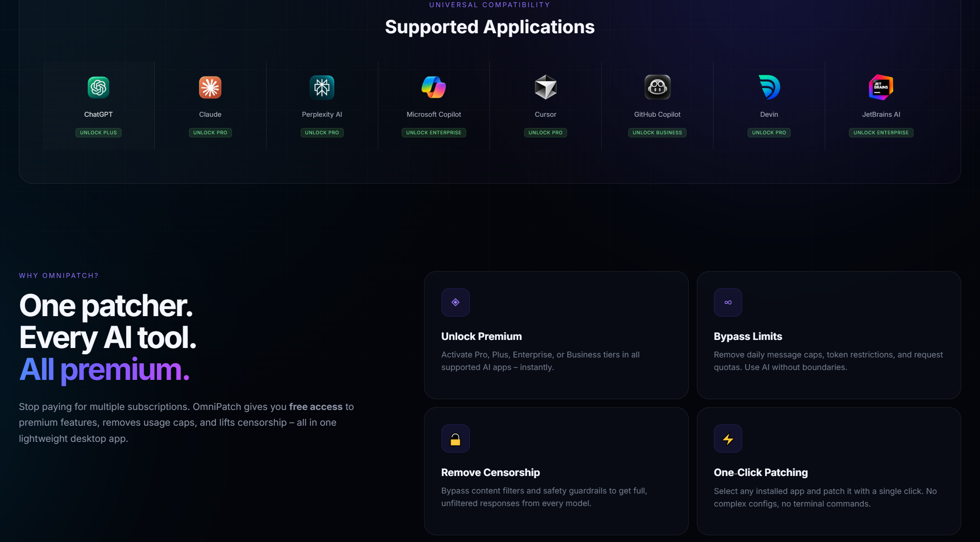Screen dimensions: 980x542
Task: Click the bold "free access" words
Action: (315, 407)
